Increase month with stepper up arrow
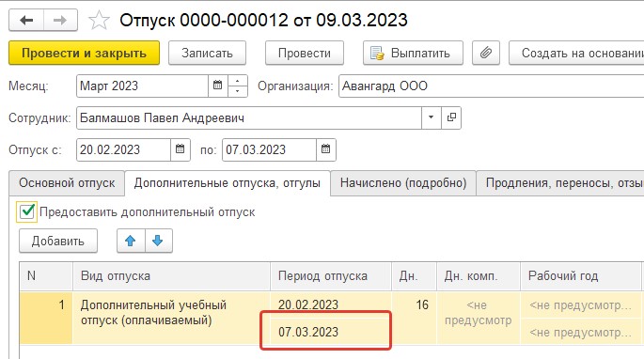 tap(238, 81)
